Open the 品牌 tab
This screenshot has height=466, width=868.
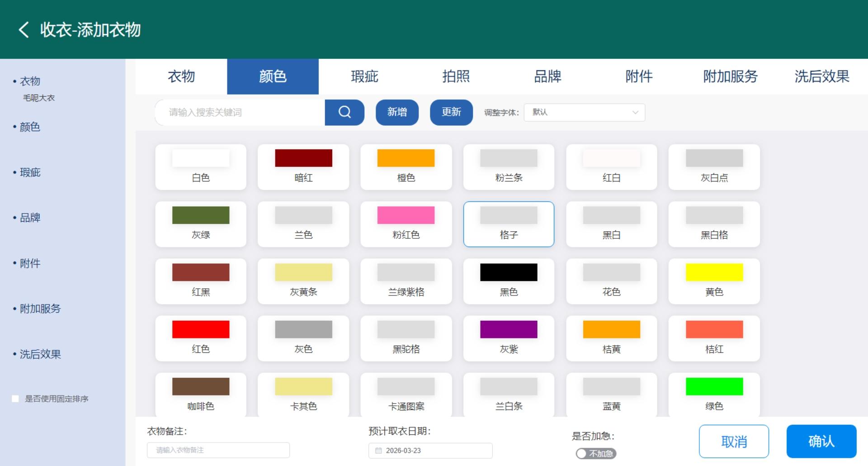tap(547, 76)
